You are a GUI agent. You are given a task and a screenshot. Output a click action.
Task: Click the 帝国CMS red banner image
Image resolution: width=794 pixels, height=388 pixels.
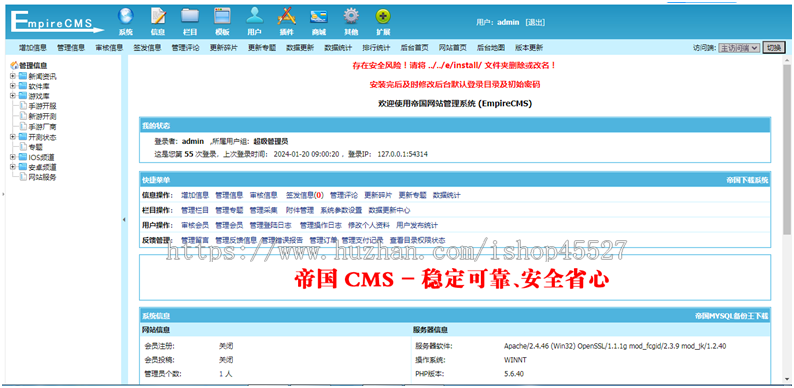pyautogui.click(x=452, y=279)
